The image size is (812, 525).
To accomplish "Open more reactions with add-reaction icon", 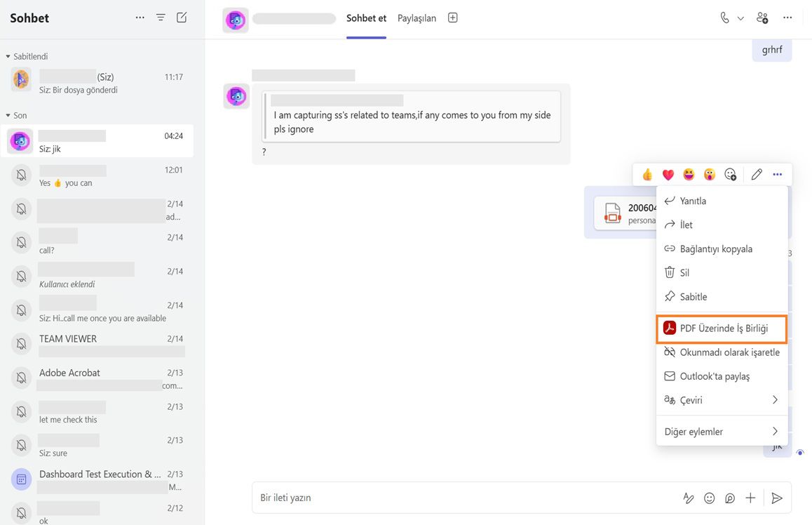I will [731, 174].
